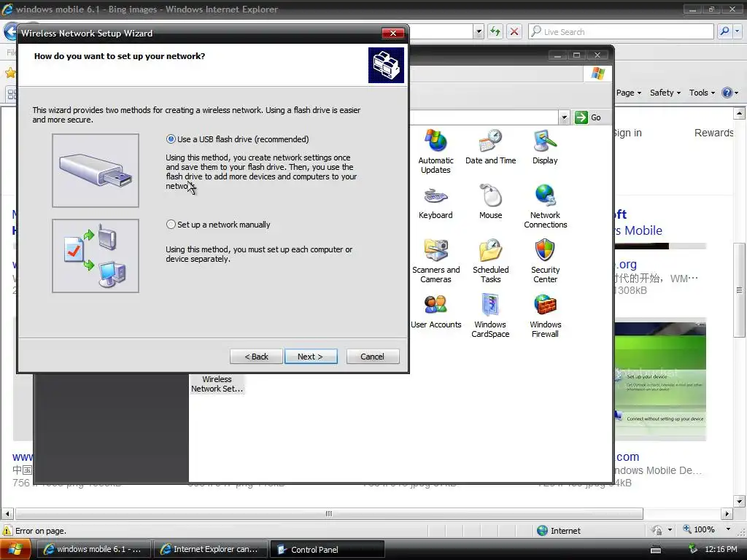Open Mouse control panel icon
The width and height of the screenshot is (747, 560).
tap(490, 201)
